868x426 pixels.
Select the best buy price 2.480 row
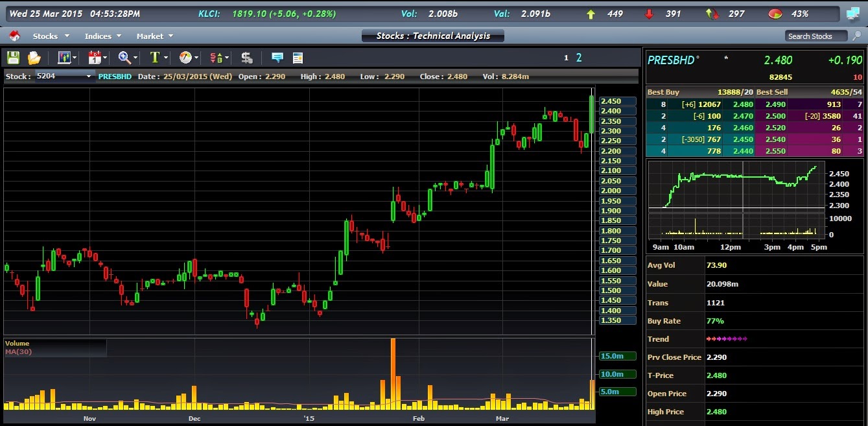pos(700,104)
